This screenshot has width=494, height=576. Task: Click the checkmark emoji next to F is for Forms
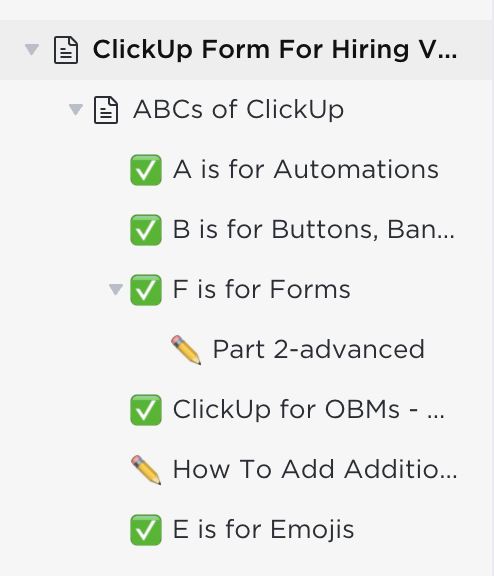pyautogui.click(x=146, y=290)
